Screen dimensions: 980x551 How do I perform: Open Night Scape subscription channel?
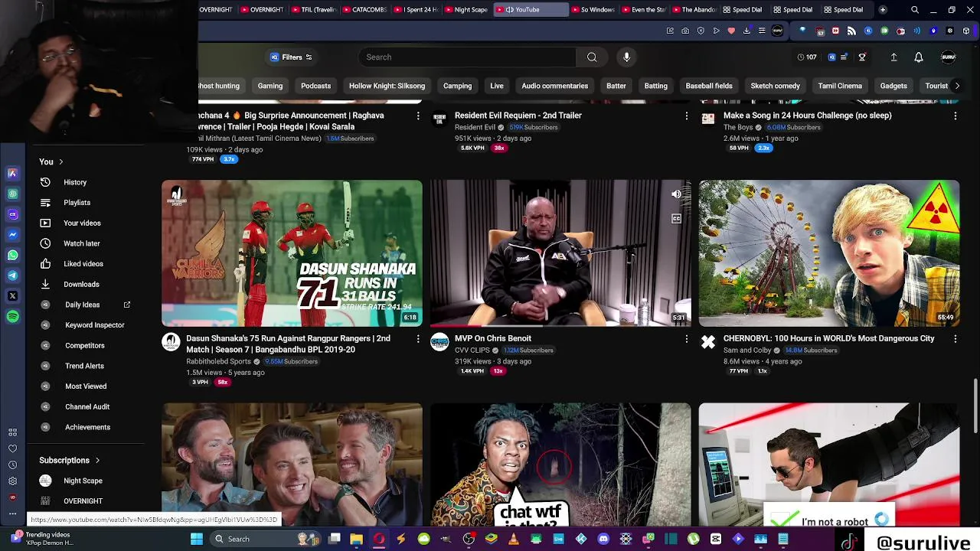click(83, 481)
